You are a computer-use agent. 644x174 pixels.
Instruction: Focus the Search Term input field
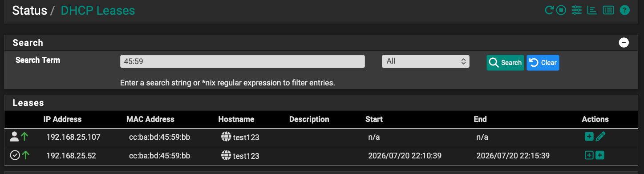coord(243,61)
